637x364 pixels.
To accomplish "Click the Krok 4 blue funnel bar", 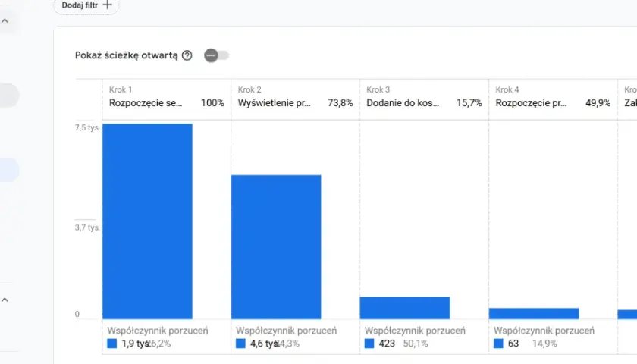I will pos(534,314).
